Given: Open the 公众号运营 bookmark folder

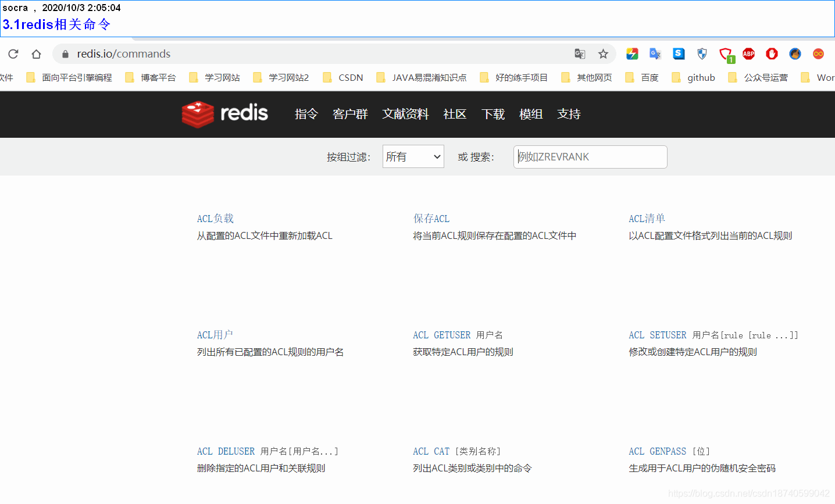Looking at the screenshot, I should coord(758,78).
